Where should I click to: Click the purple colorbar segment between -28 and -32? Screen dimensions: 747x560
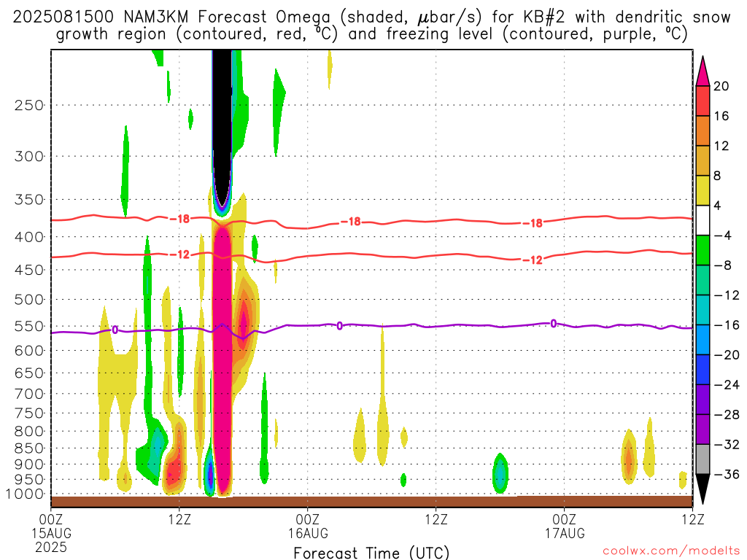703,429
